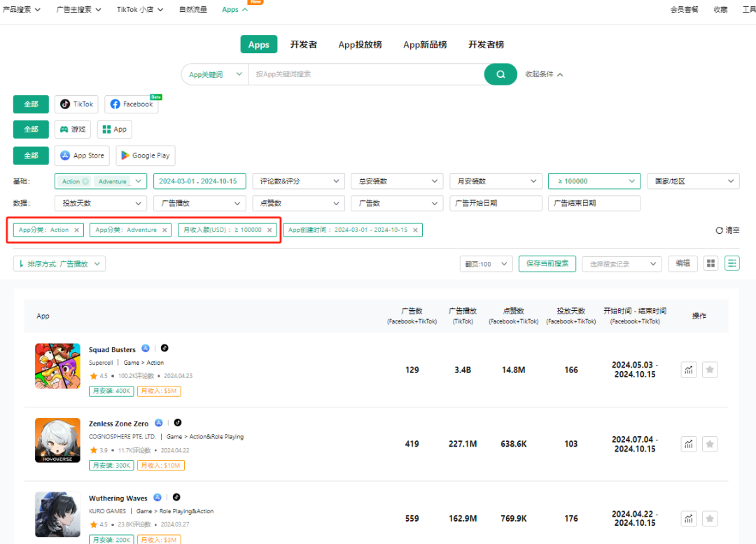Select 全部 in the store row
Viewport: 756px width, 544px height.
[x=31, y=155]
